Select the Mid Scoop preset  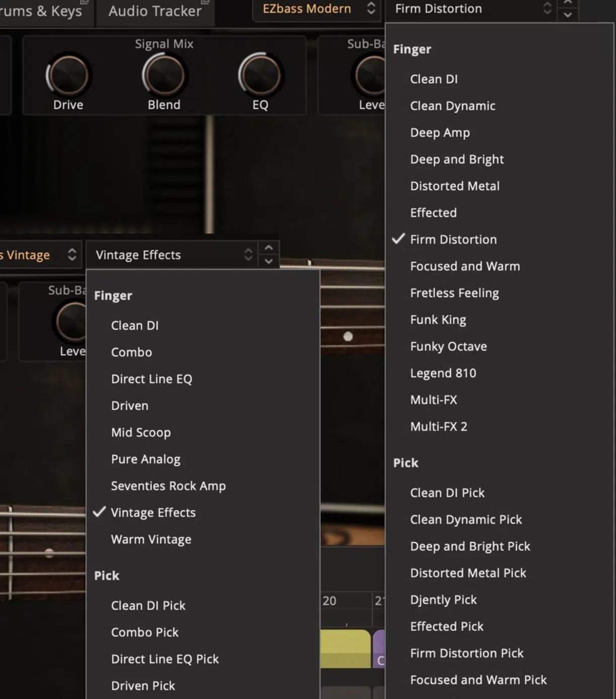click(203, 433)
